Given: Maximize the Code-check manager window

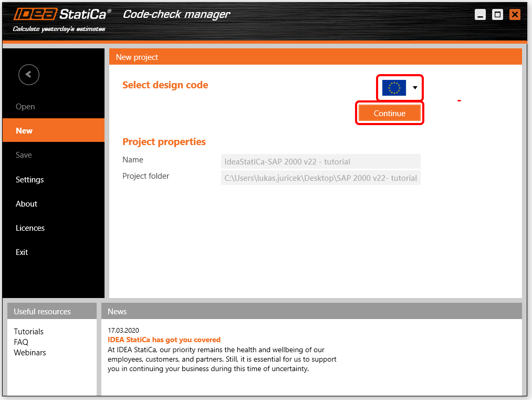Looking at the screenshot, I should (x=497, y=15).
